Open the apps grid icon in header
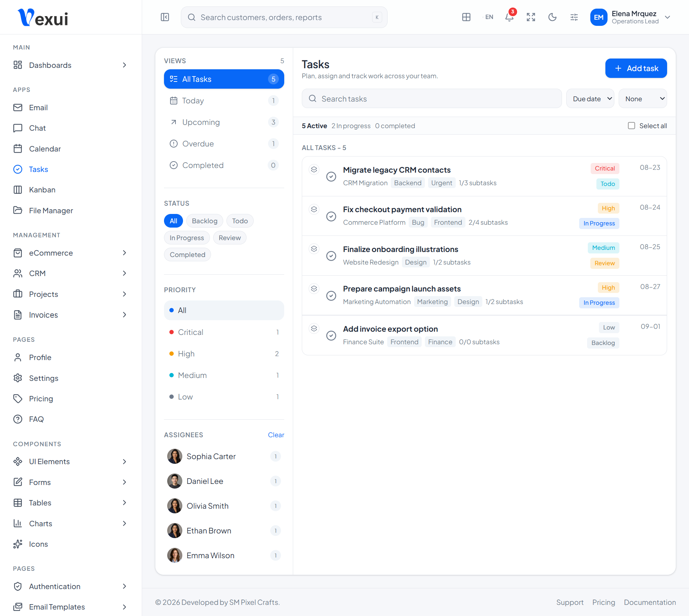 click(x=466, y=17)
